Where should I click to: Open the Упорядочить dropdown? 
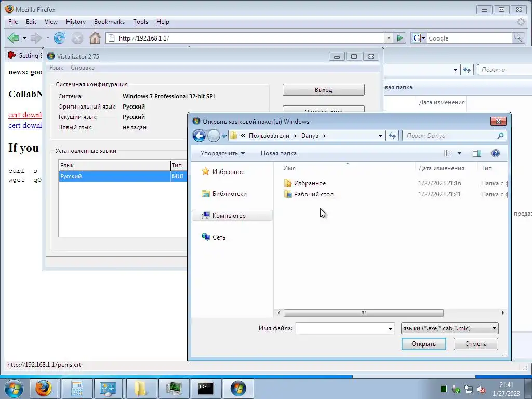[222, 153]
